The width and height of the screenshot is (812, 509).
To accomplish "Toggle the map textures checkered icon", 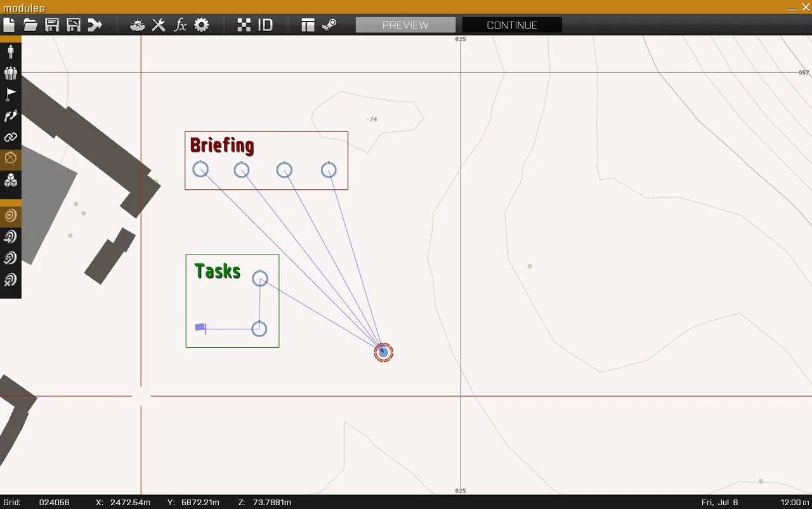I will pos(244,25).
